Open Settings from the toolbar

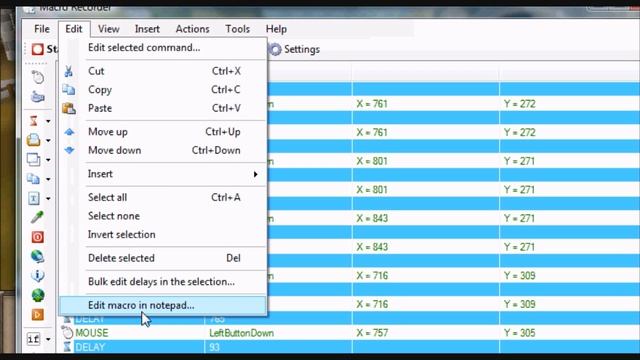[x=295, y=49]
